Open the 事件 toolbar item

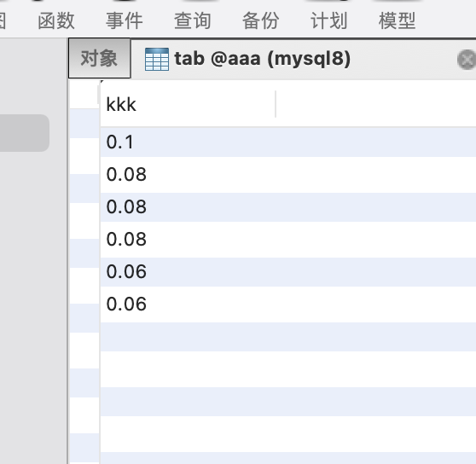(x=125, y=21)
